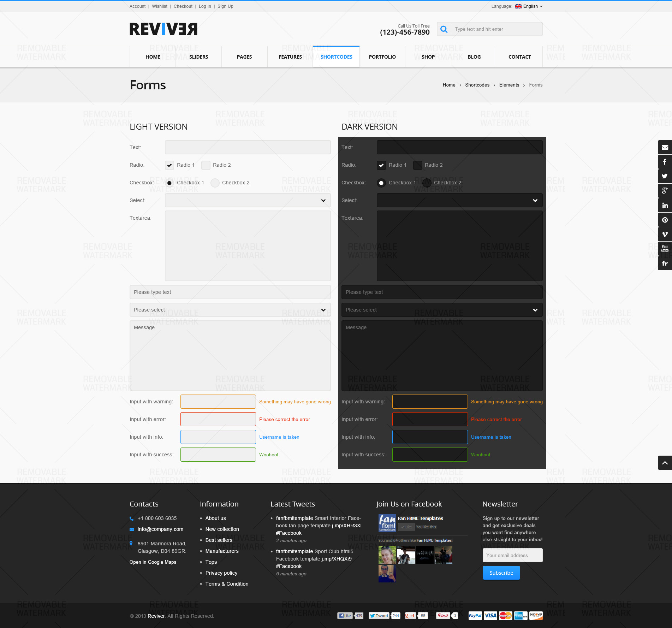Open the Pages menu item
This screenshot has height=628, width=672.
(244, 57)
